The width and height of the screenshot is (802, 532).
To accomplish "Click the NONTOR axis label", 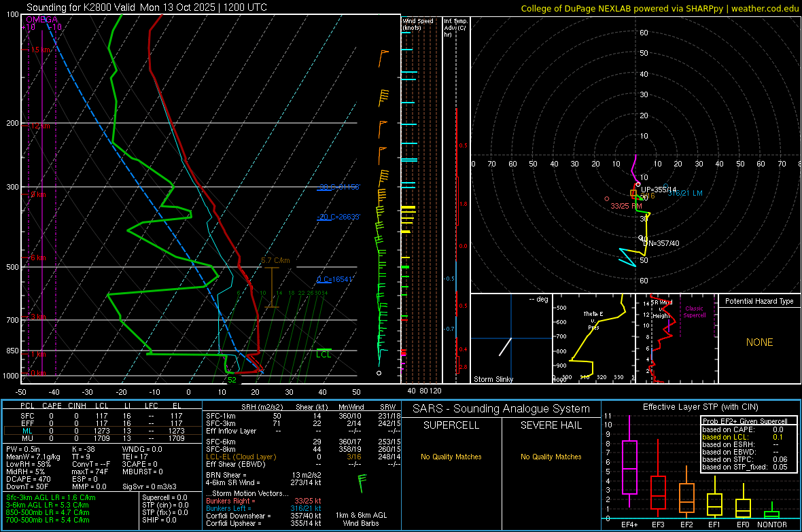I will click(x=772, y=525).
